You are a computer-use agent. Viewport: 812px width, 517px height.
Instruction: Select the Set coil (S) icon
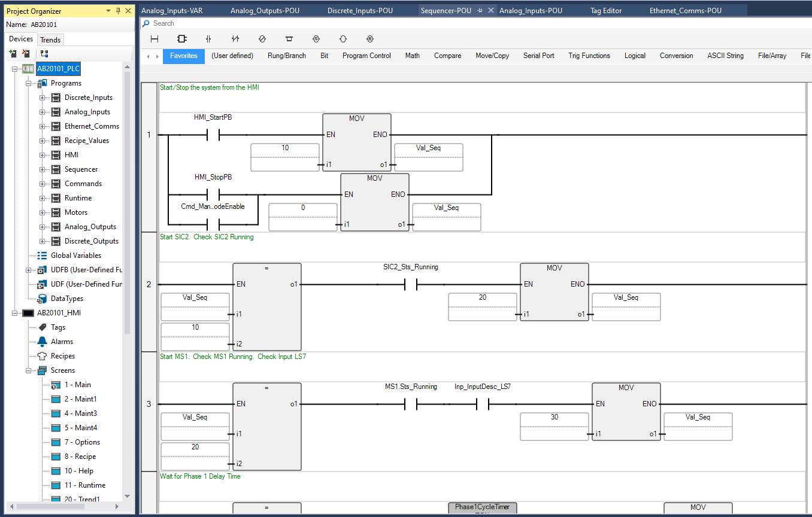click(x=316, y=39)
